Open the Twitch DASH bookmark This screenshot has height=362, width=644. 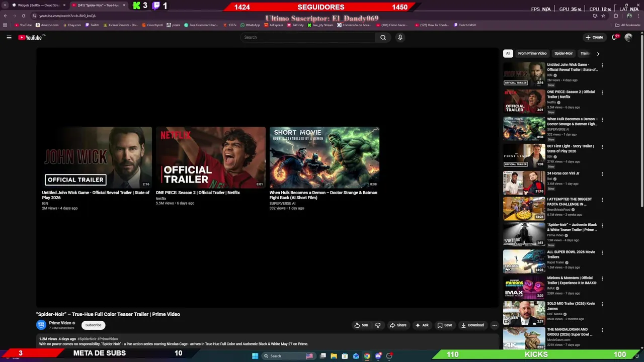465,25
